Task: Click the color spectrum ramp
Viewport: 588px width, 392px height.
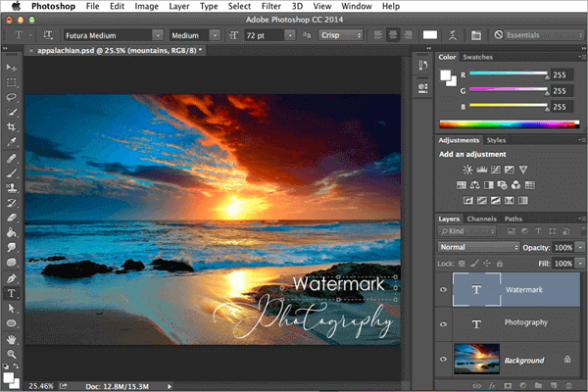Action: (509, 124)
